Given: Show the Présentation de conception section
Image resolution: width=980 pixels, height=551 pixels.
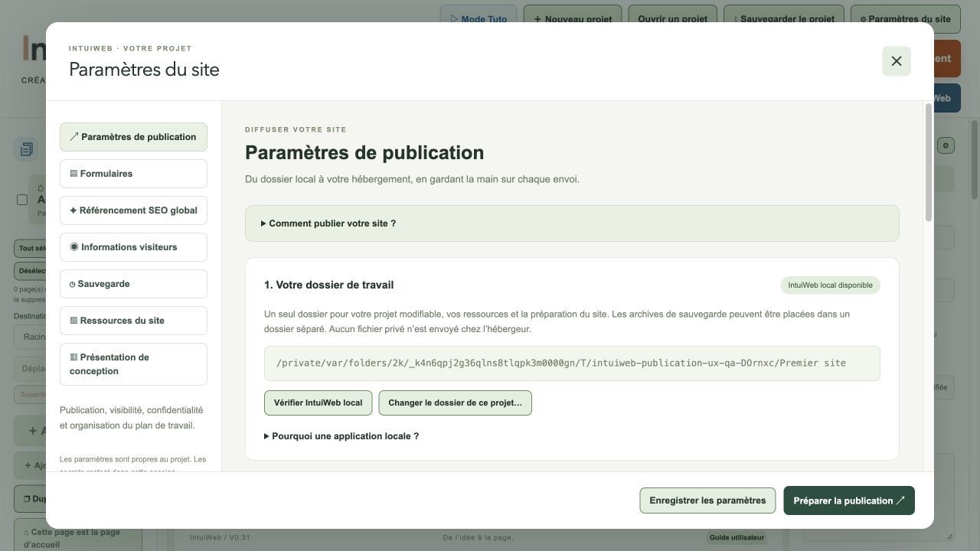Looking at the screenshot, I should tap(133, 364).
